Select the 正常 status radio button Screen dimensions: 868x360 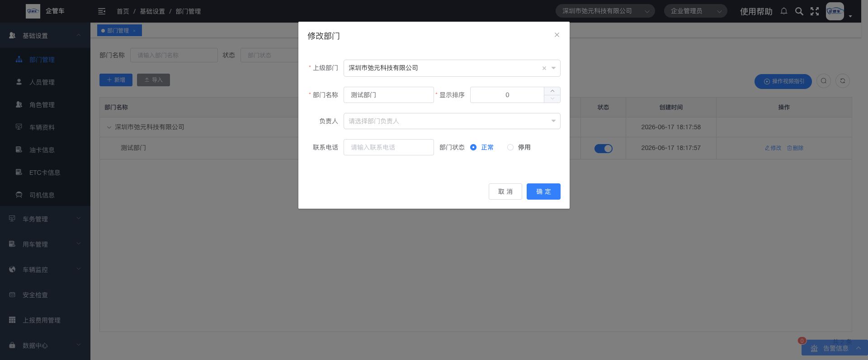click(x=473, y=147)
